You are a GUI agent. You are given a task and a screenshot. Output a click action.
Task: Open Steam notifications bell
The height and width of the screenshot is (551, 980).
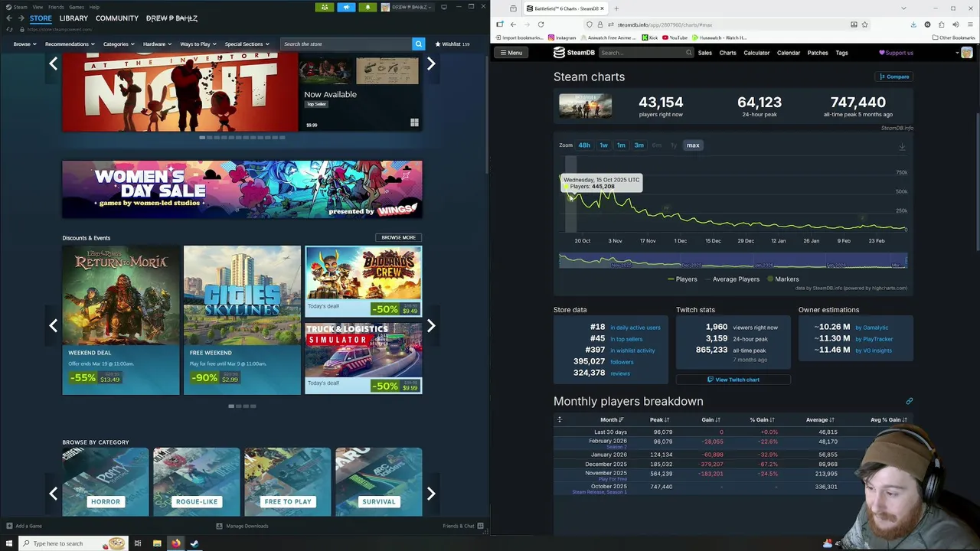(367, 7)
